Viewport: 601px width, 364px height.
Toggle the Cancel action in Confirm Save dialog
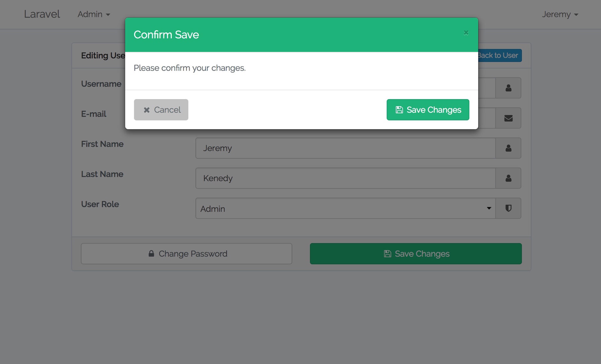161,109
